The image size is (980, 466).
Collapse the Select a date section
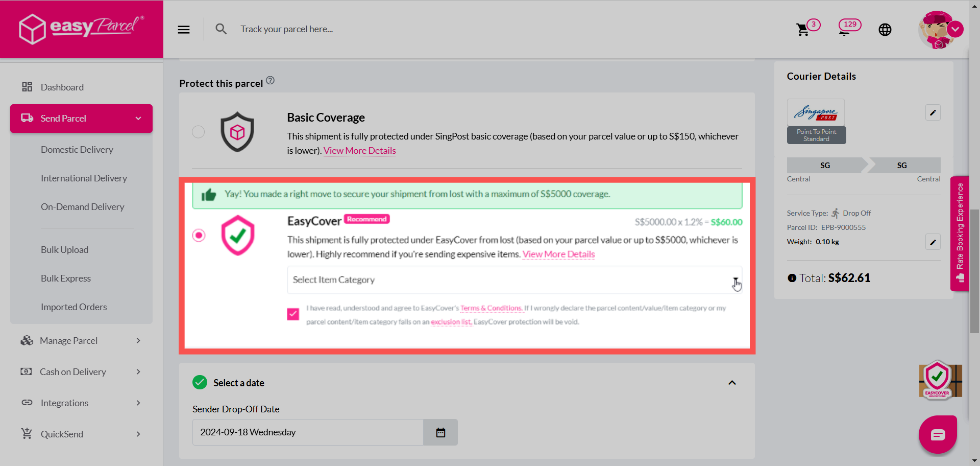(x=732, y=383)
